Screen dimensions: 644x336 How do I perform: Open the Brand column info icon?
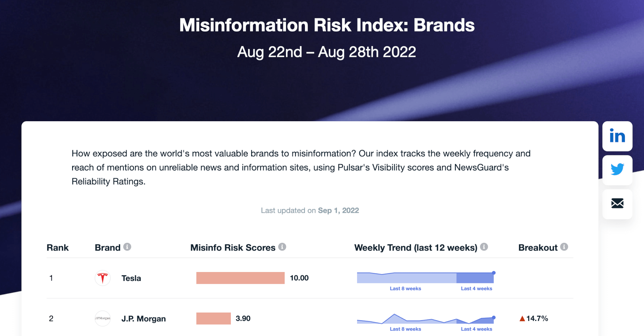point(127,247)
